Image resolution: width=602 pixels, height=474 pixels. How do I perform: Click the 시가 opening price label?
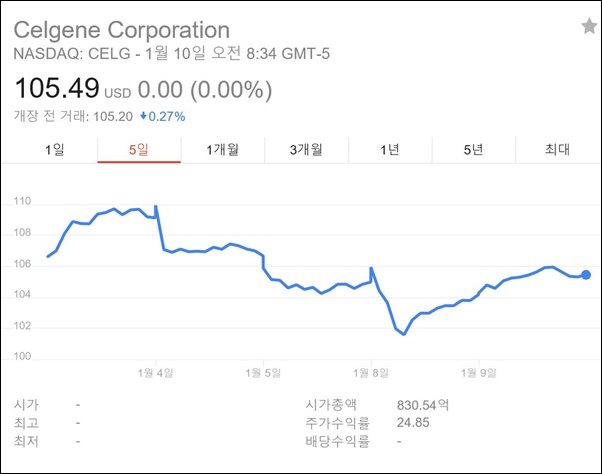[x=27, y=405]
